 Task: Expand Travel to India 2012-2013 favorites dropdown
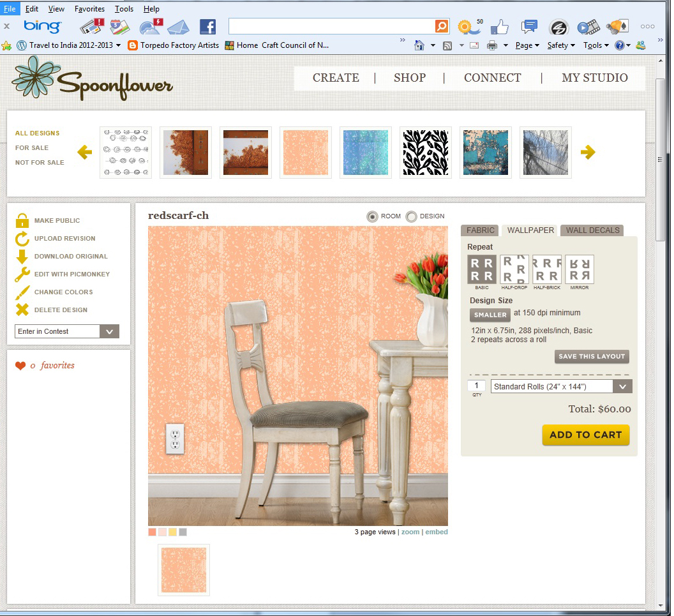119,45
